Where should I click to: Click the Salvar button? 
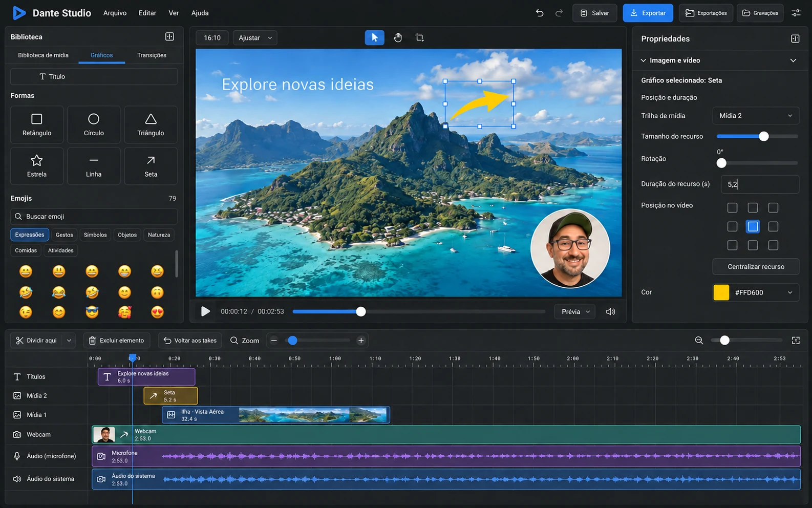pyautogui.click(x=594, y=13)
